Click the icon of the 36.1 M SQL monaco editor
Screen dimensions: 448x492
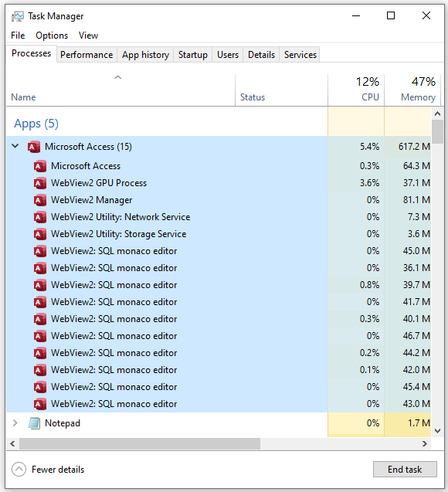[40, 268]
